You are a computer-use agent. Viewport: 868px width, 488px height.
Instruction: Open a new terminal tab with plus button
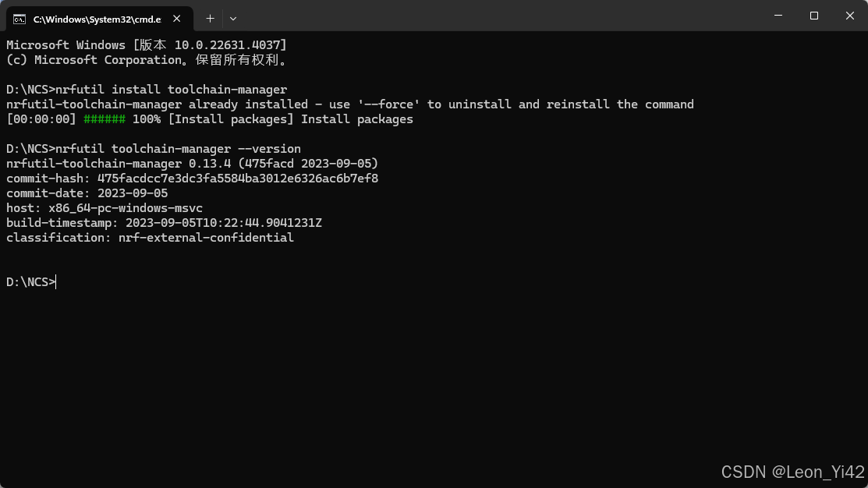(x=210, y=18)
